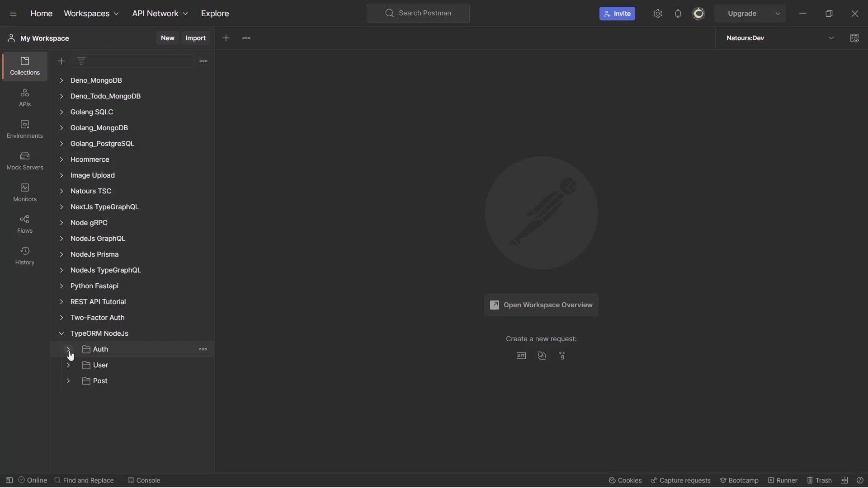The height and width of the screenshot is (488, 868).
Task: Open two-pane view icon in status bar
Action: [844, 480]
